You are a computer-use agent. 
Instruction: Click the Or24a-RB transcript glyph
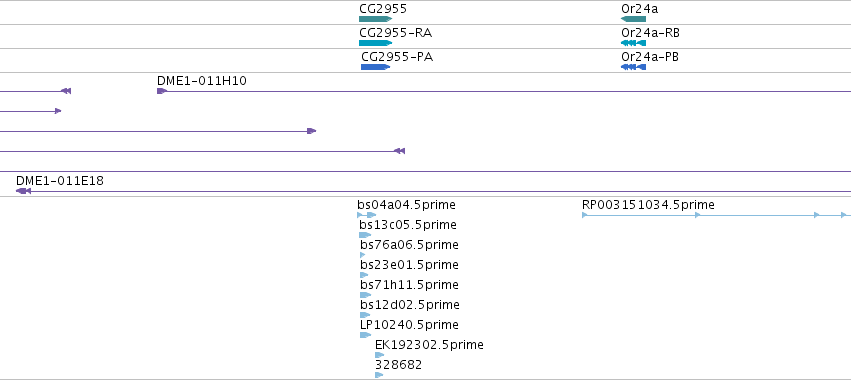(x=633, y=43)
